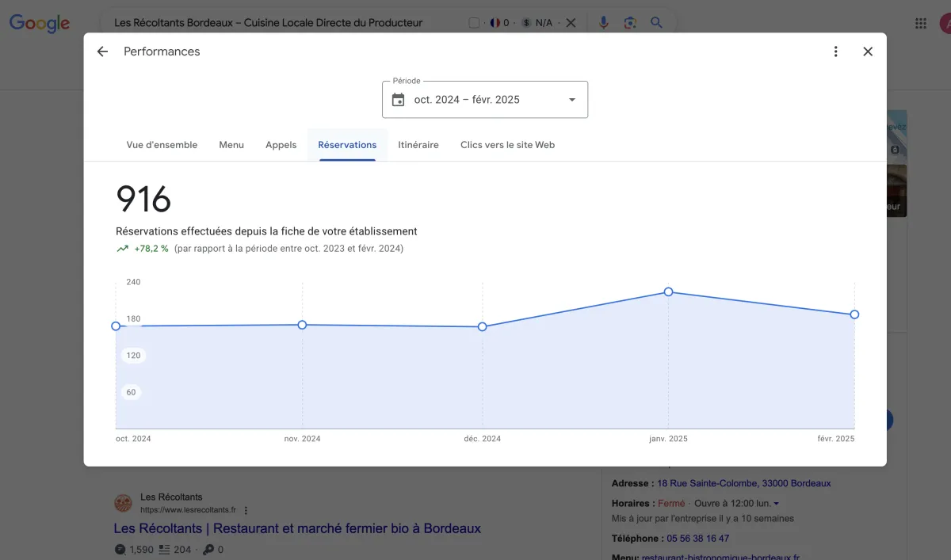Open Les Récoltants search result title link

tap(297, 528)
